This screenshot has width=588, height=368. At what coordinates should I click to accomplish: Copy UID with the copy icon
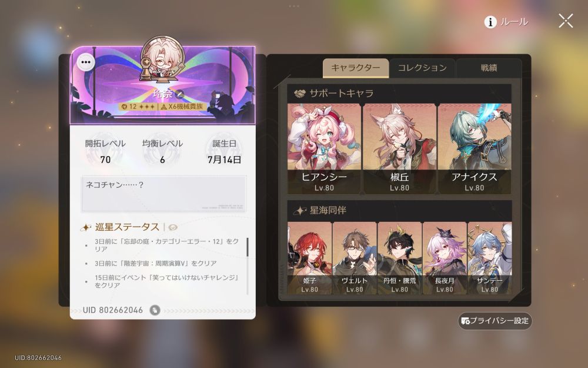tap(155, 310)
